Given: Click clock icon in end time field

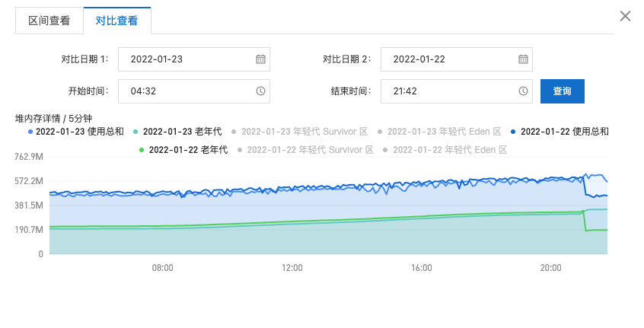Looking at the screenshot, I should tap(523, 91).
